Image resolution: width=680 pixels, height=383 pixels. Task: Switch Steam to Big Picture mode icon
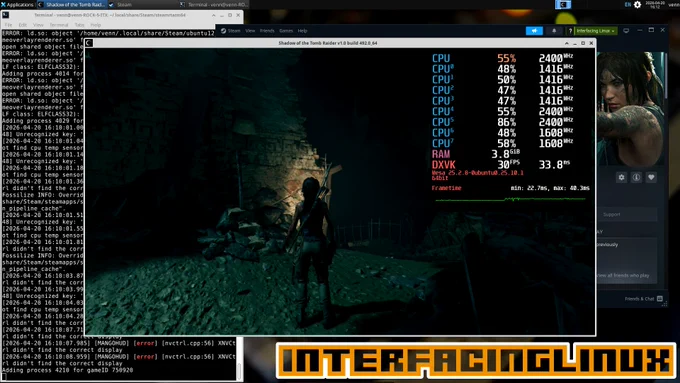(x=626, y=31)
